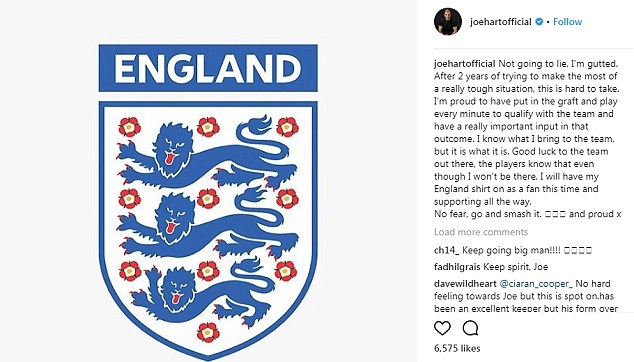
Task: Click the blue verified badge
Action: (539, 22)
